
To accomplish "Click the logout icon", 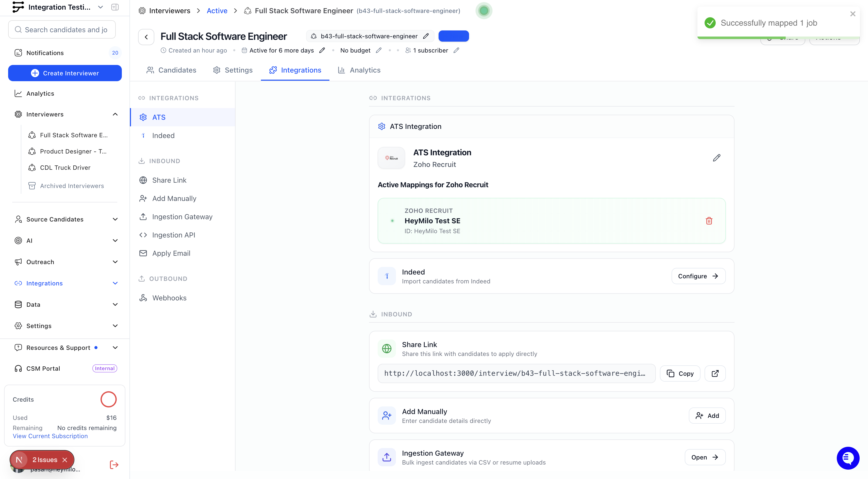I will [x=114, y=465].
